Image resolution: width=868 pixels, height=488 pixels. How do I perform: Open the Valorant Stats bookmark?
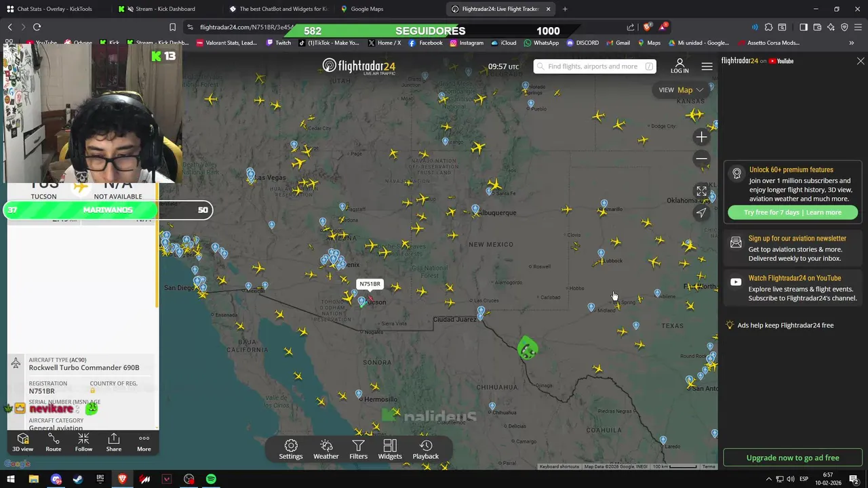point(226,43)
